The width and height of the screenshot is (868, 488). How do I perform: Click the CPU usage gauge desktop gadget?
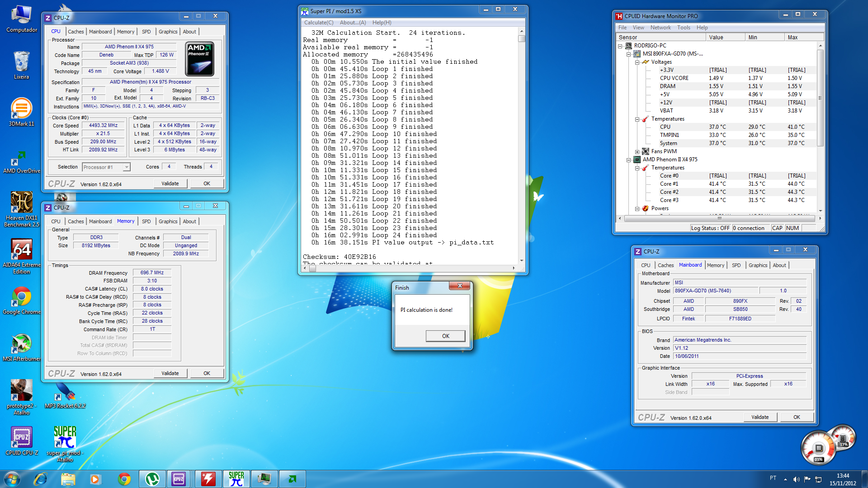(819, 447)
